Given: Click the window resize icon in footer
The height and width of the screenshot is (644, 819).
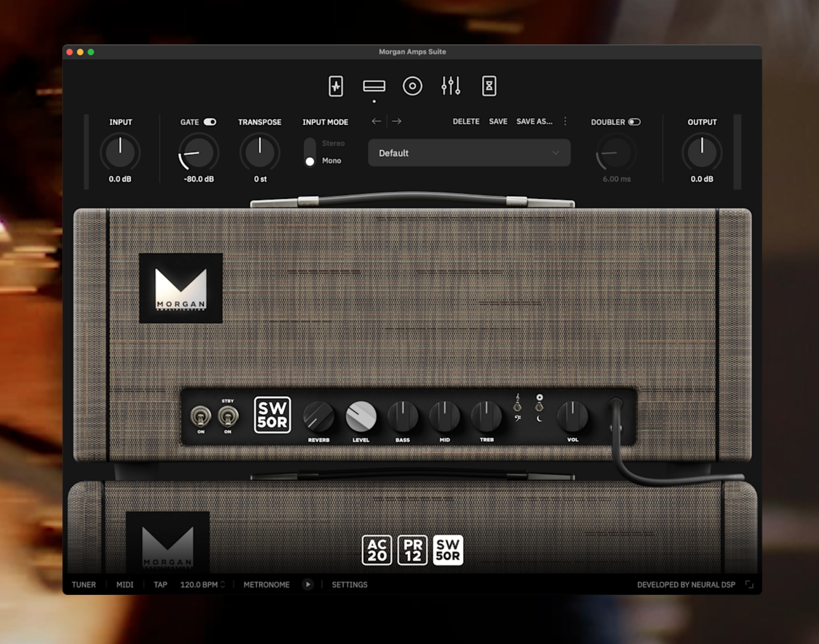Looking at the screenshot, I should click(x=749, y=585).
